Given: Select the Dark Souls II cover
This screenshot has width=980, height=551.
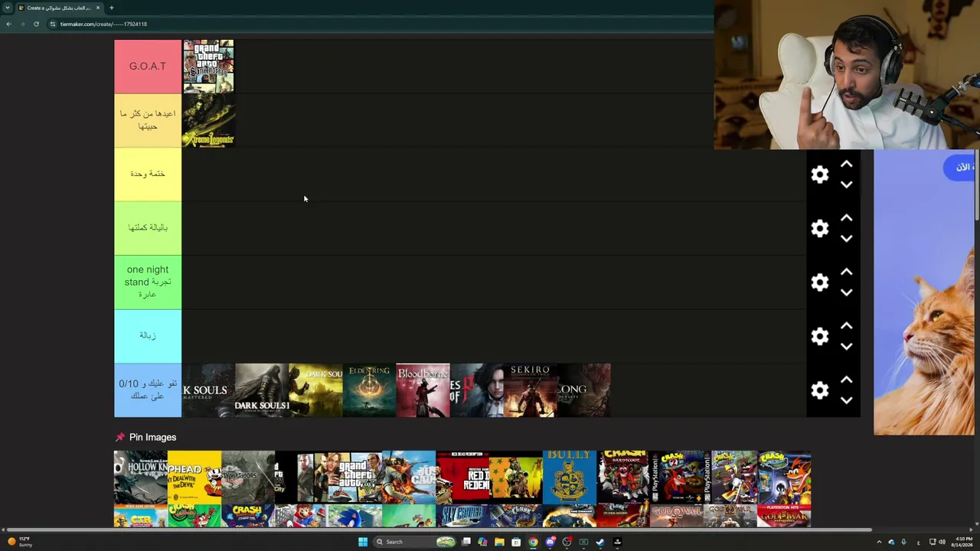Looking at the screenshot, I should pos(262,390).
